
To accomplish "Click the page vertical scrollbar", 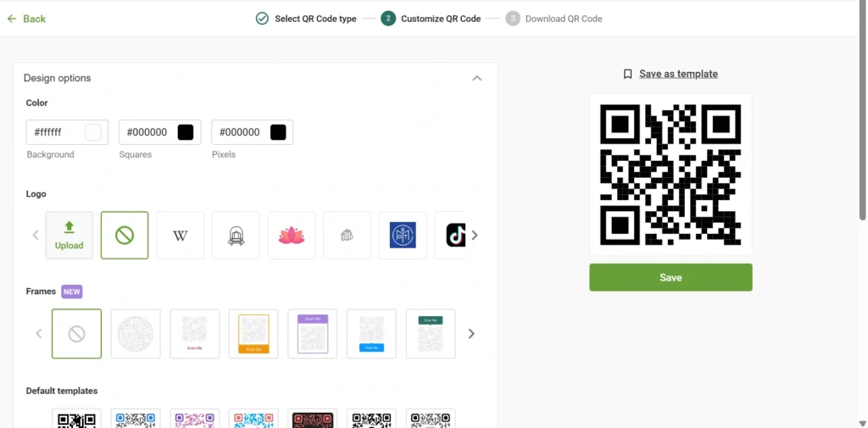I will [862, 111].
